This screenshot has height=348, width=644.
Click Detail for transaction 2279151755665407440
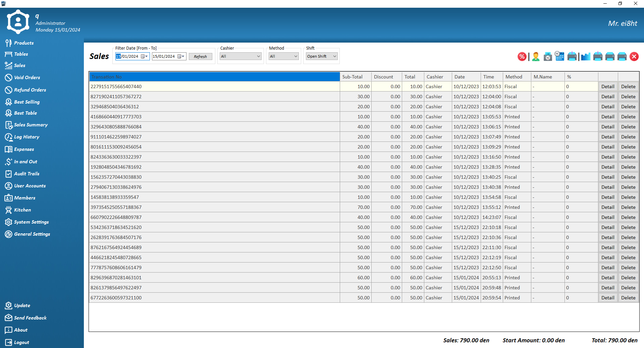pos(607,86)
